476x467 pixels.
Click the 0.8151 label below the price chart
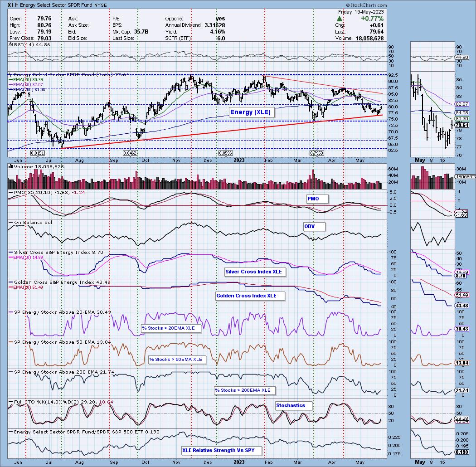pyautogui.click(x=38, y=153)
